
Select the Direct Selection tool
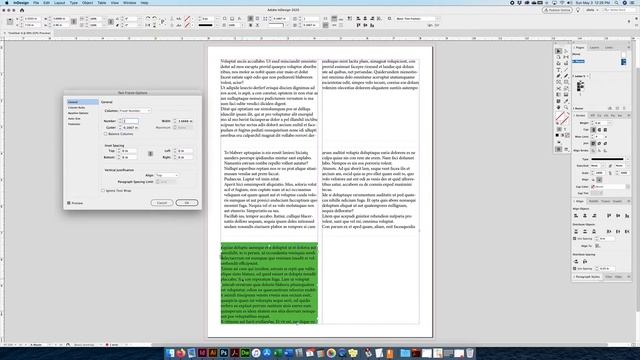coord(566,51)
